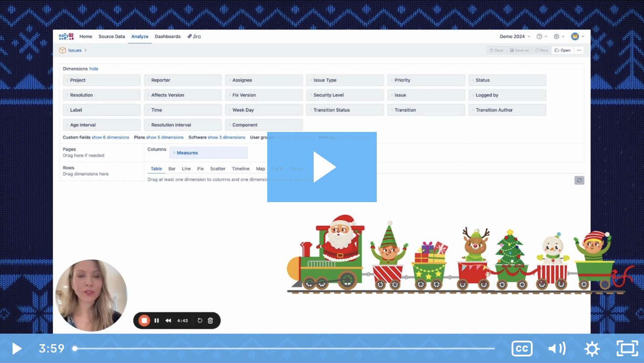Open the user avatar menu
The width and height of the screenshot is (644, 363).
coord(577,36)
